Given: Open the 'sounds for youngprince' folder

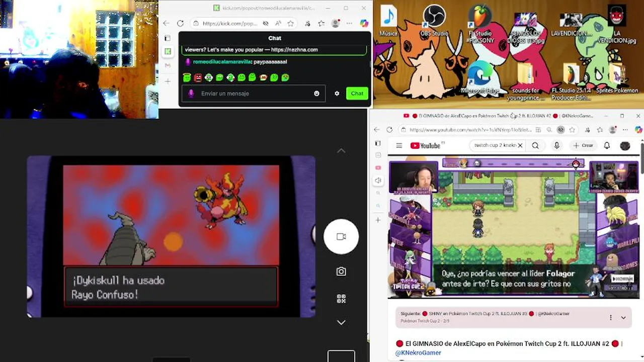Looking at the screenshot, I should point(525,81).
